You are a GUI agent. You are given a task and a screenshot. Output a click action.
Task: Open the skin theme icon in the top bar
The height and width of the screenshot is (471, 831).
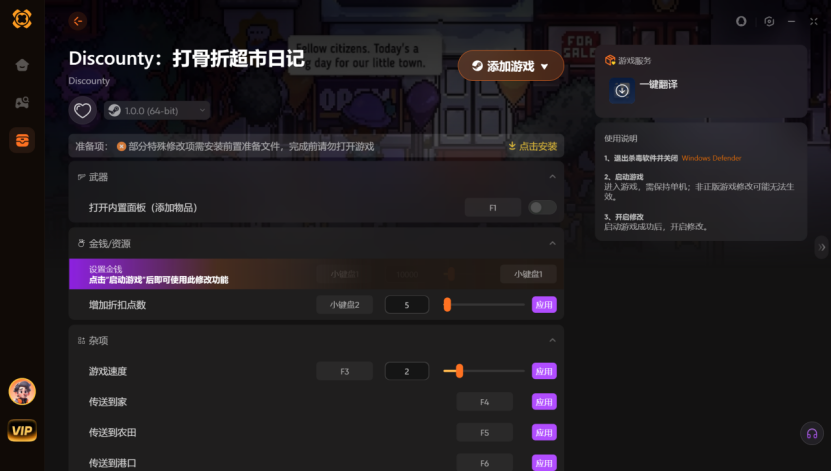[741, 21]
